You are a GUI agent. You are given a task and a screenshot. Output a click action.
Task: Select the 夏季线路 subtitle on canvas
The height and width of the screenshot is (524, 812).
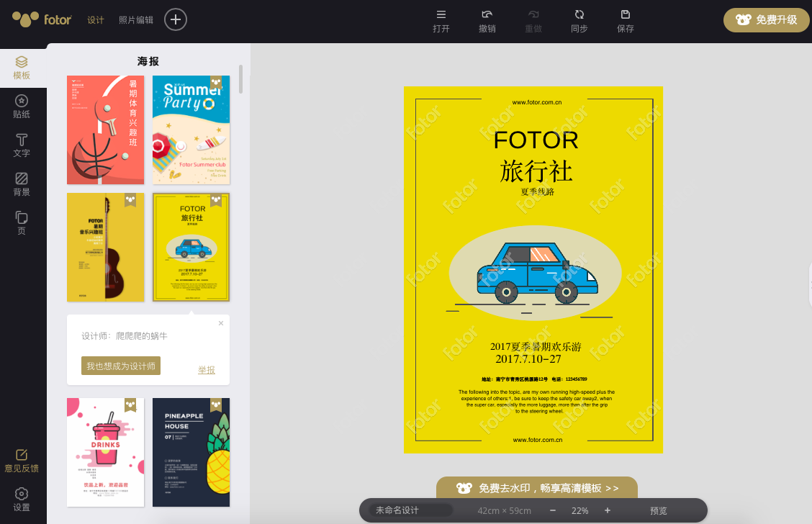pos(538,191)
